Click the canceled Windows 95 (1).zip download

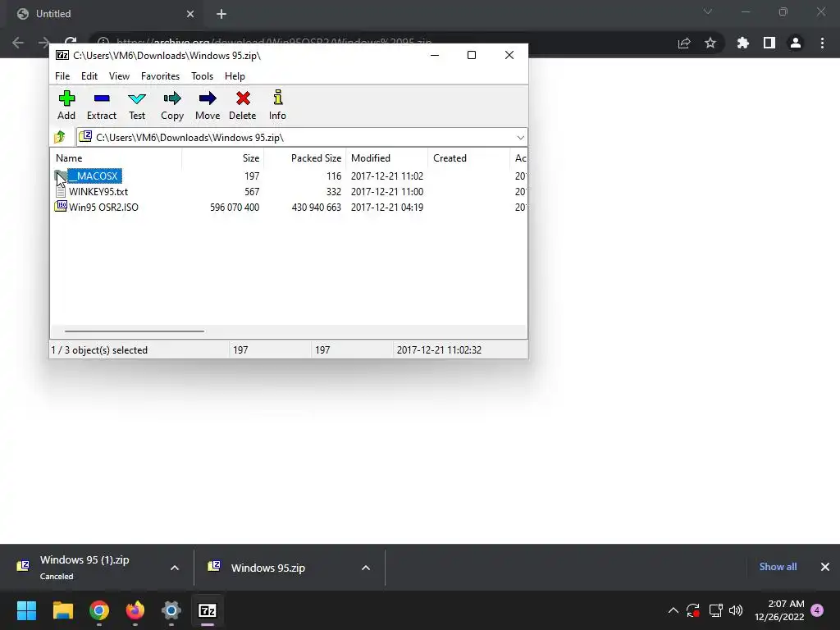[97, 568]
